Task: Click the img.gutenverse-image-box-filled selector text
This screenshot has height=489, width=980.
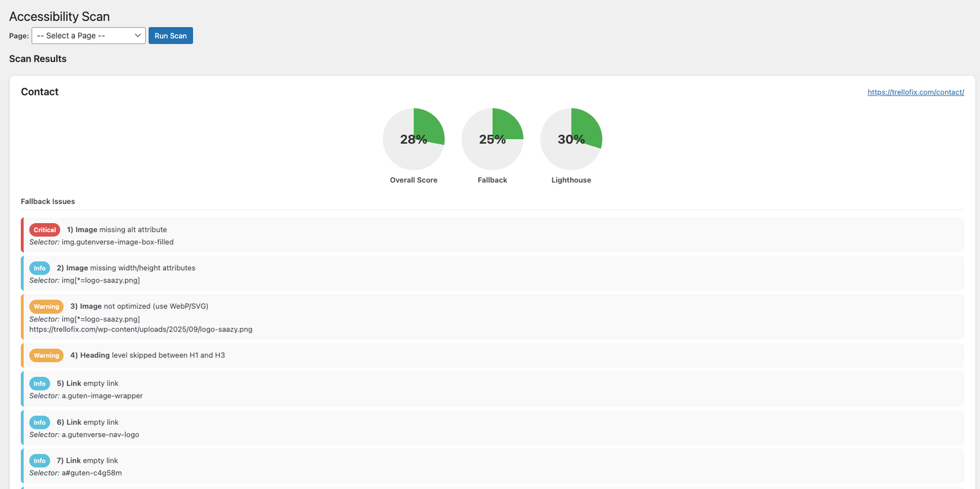Action: tap(117, 242)
